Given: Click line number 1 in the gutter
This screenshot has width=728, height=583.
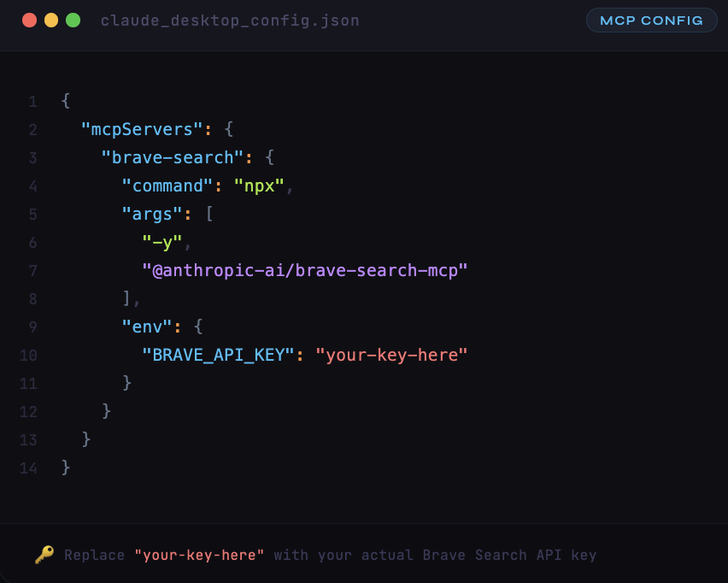Looking at the screenshot, I should point(32,102).
